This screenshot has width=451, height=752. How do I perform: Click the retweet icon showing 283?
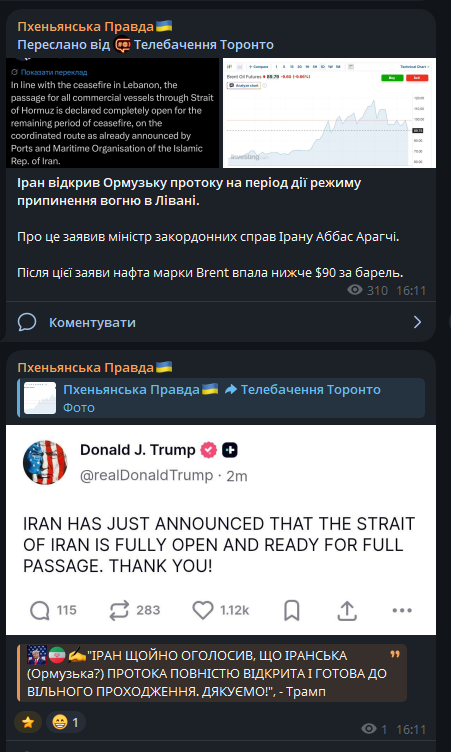coord(119,610)
